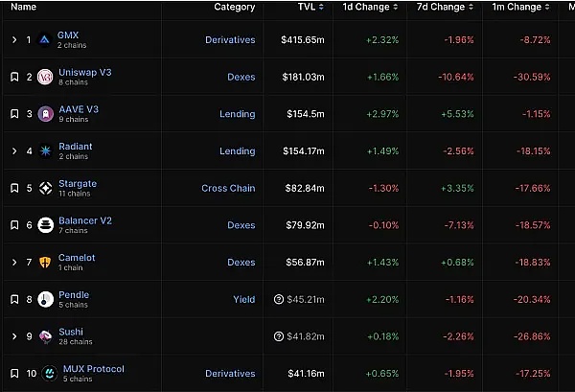Bookmark the Pendle row
Screen dimensions: 575x392
(14, 300)
